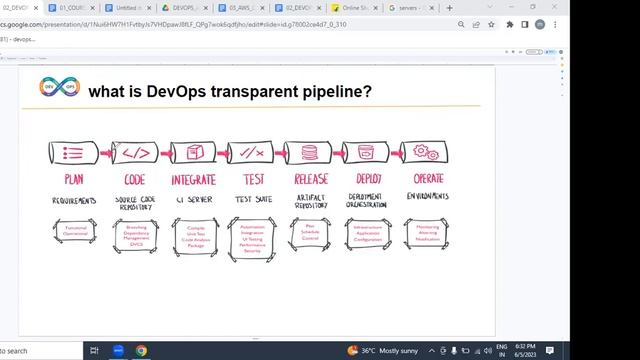The image size is (640, 360).
Task: Open the tab search dropdown arrow
Action: [x=490, y=7]
